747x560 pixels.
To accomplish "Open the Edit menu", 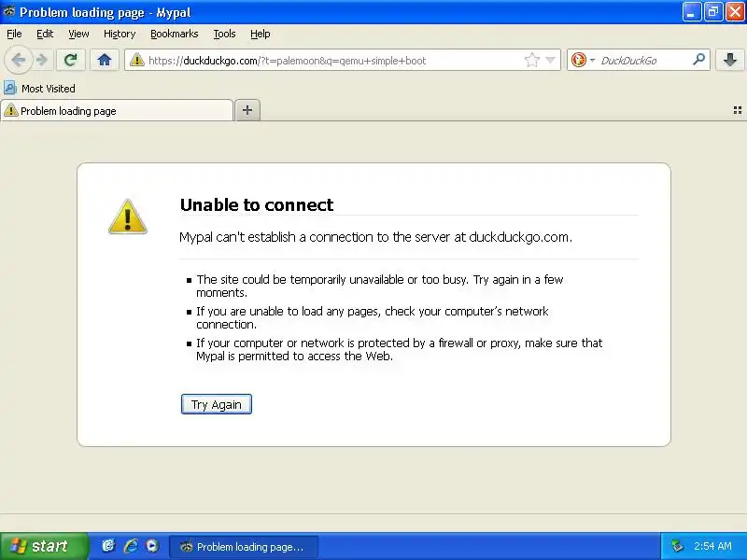I will [45, 34].
